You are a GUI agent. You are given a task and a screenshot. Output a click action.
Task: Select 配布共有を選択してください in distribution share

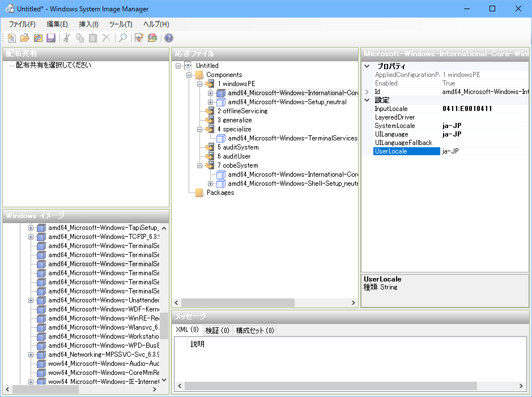pos(54,65)
